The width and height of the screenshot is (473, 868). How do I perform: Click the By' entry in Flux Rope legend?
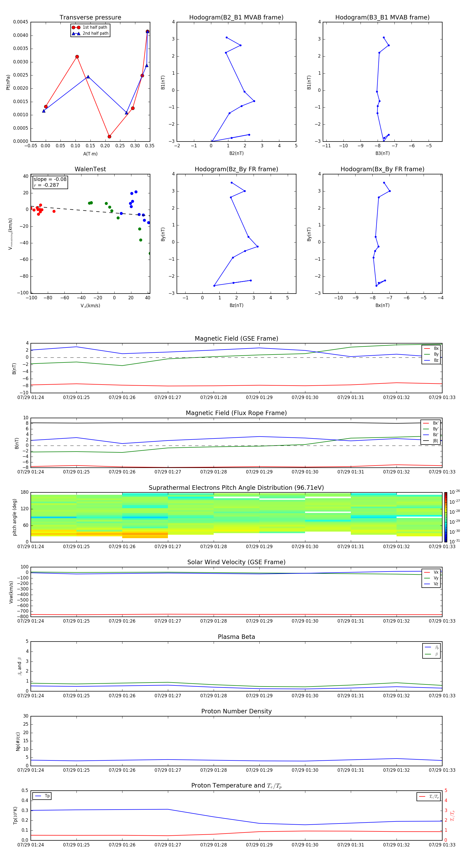tap(431, 429)
